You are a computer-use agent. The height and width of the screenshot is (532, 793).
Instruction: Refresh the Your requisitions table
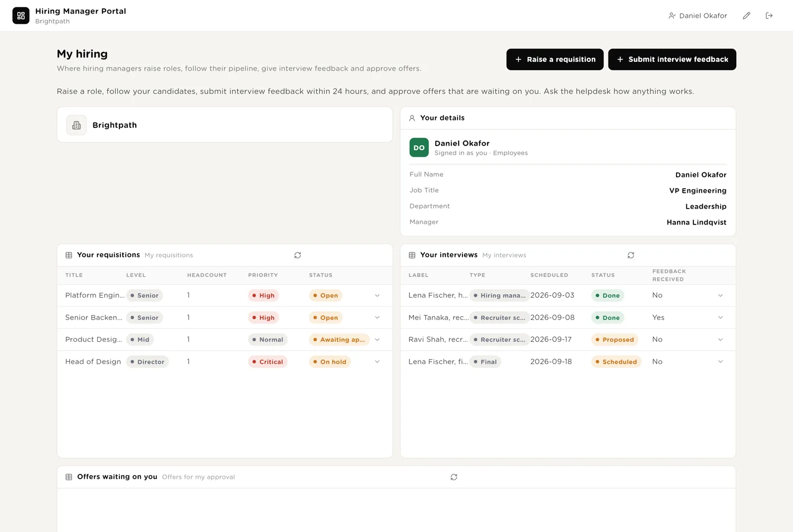297,255
